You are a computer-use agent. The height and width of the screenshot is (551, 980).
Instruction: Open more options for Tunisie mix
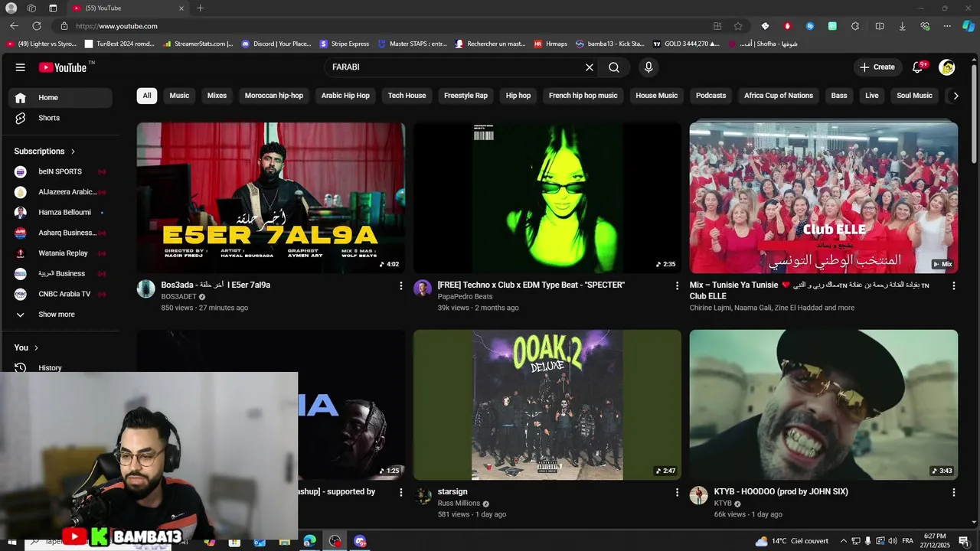(953, 285)
